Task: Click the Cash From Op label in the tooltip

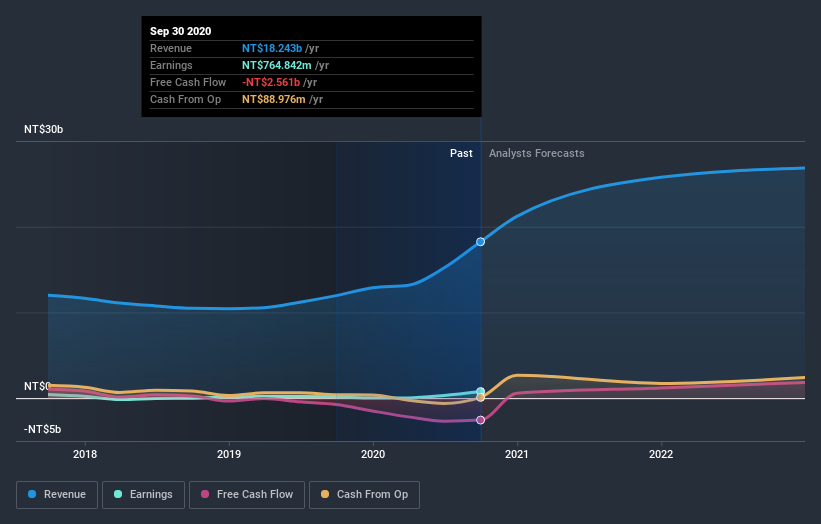Action: 185,99
